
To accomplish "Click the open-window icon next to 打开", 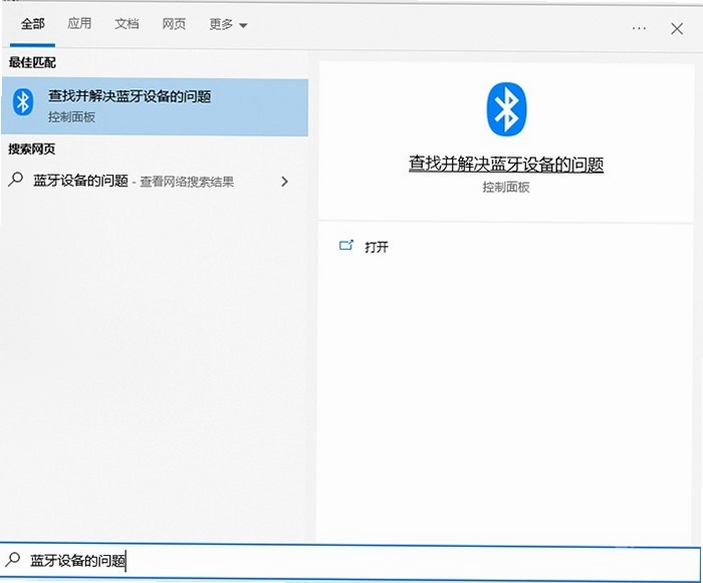I will [x=346, y=245].
